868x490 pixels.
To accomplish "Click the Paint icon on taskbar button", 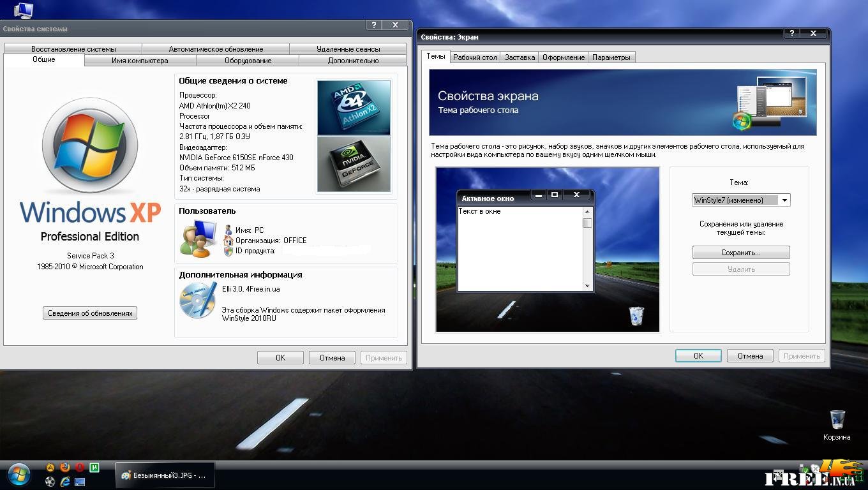I will pos(126,475).
